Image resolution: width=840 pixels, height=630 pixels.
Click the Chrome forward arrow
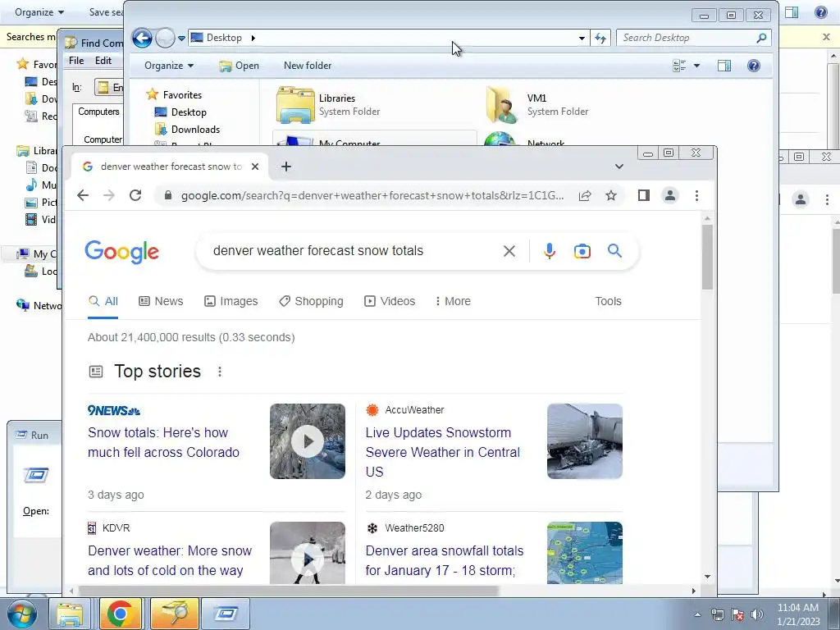[x=109, y=195]
